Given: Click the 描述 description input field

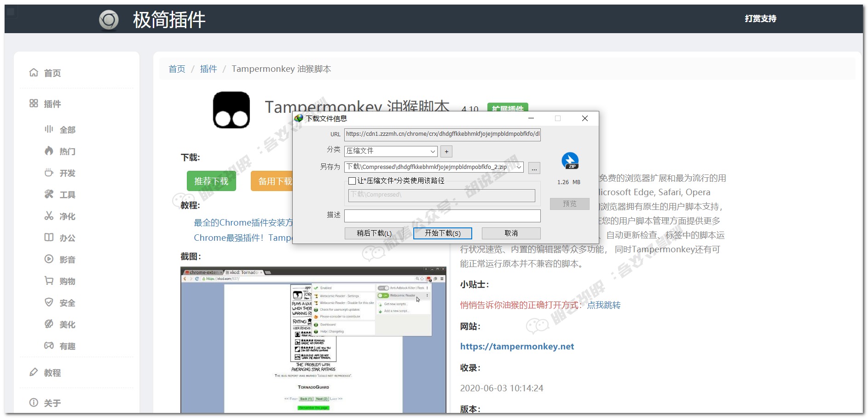Looking at the screenshot, I should tap(442, 215).
